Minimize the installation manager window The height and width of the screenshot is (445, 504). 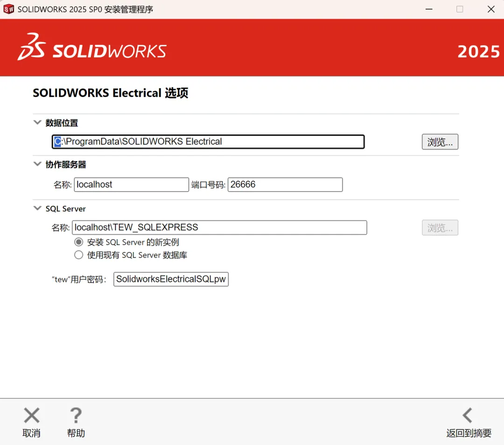pyautogui.click(x=429, y=9)
